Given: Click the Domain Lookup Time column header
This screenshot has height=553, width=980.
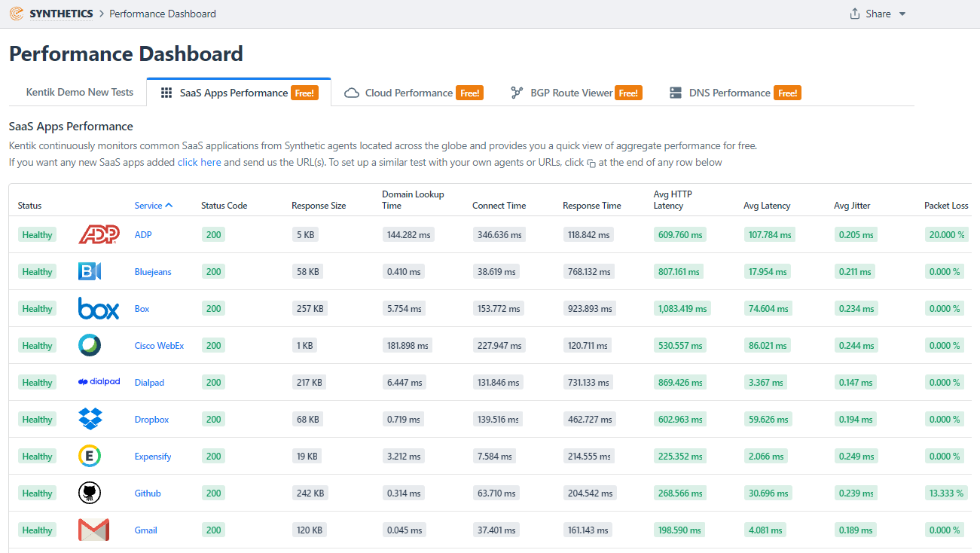Looking at the screenshot, I should pos(413,200).
